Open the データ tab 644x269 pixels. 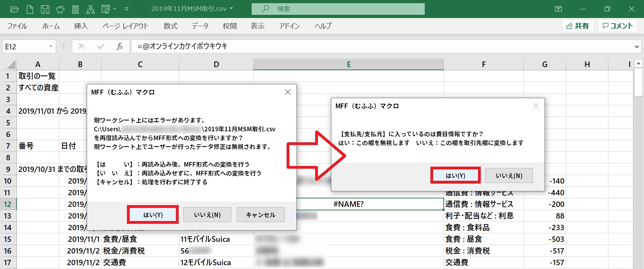(200, 26)
